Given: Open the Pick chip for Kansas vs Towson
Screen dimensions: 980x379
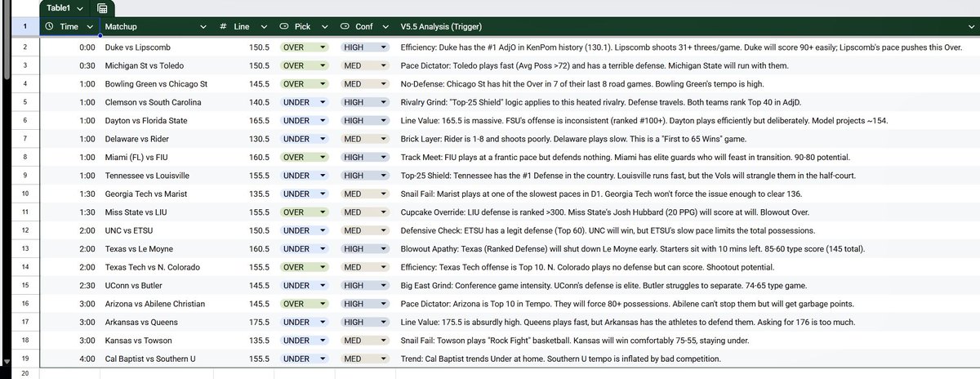Looking at the screenshot, I should click(x=304, y=340).
